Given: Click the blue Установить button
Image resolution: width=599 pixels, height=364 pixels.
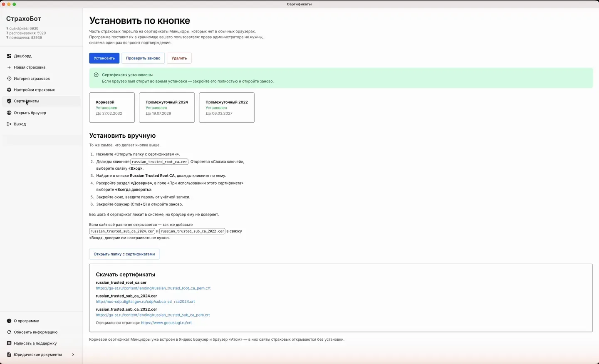Looking at the screenshot, I should click(104, 58).
